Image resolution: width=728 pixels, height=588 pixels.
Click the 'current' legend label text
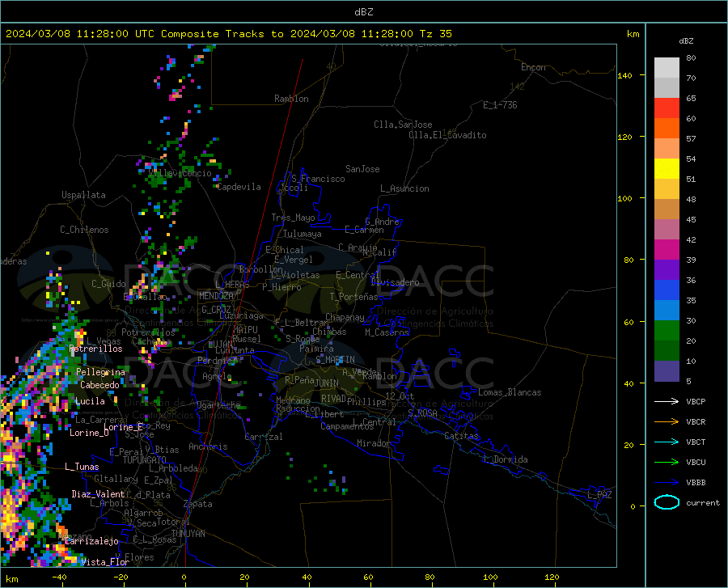tap(703, 502)
